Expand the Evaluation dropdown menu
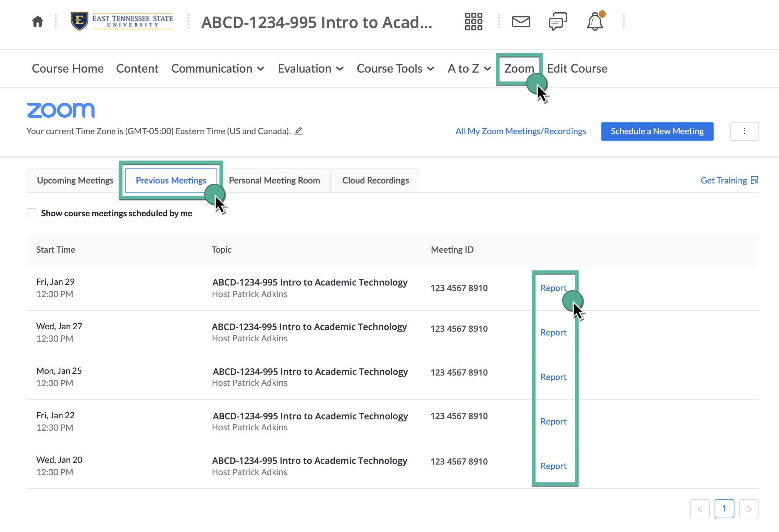Image resolution: width=779 pixels, height=532 pixels. click(x=310, y=68)
